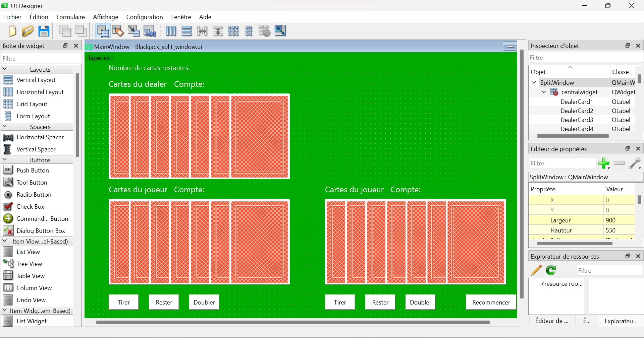Screen dimensions: 644x338
Task: Activate the Edit Signals/Slots mode icon
Action: pos(118,31)
